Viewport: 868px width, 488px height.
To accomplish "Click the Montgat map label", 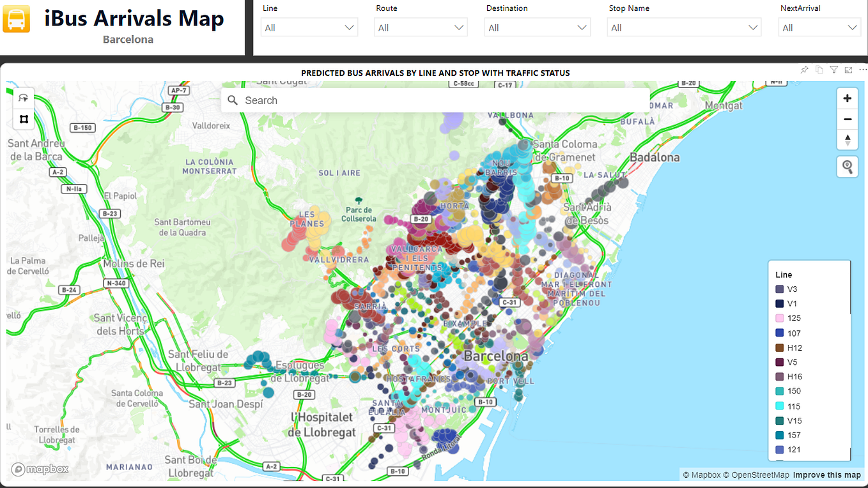I will [724, 105].
